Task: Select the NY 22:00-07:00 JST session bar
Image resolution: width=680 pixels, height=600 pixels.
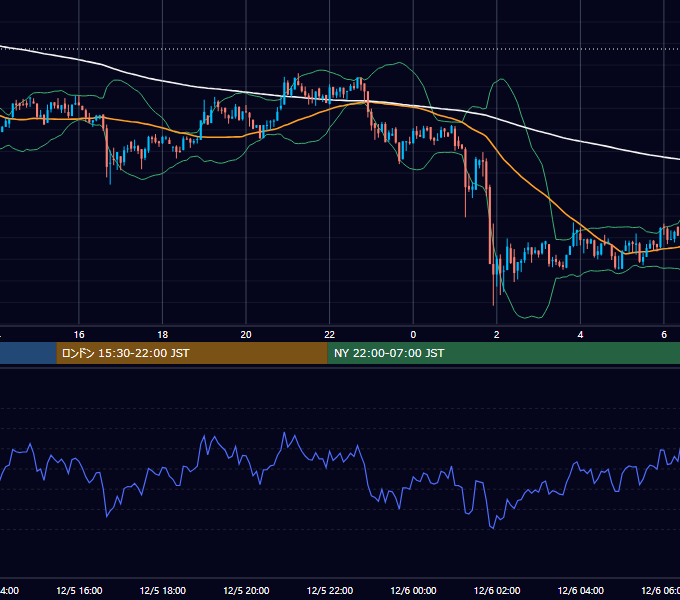Action: coord(503,353)
